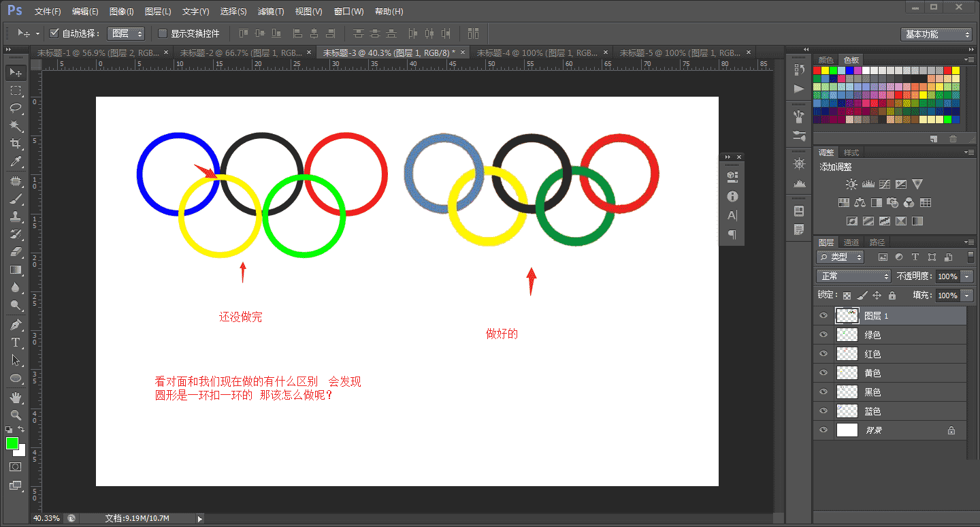Select the Pen tool

[x=16, y=324]
